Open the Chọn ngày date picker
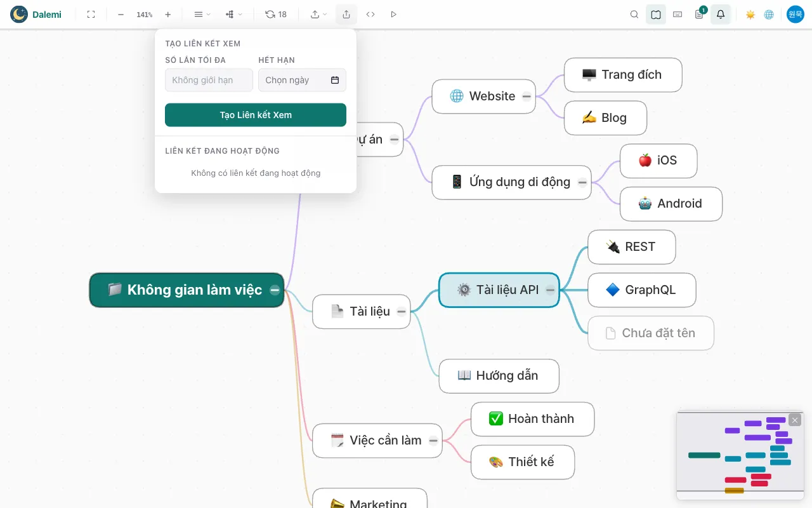 302,80
